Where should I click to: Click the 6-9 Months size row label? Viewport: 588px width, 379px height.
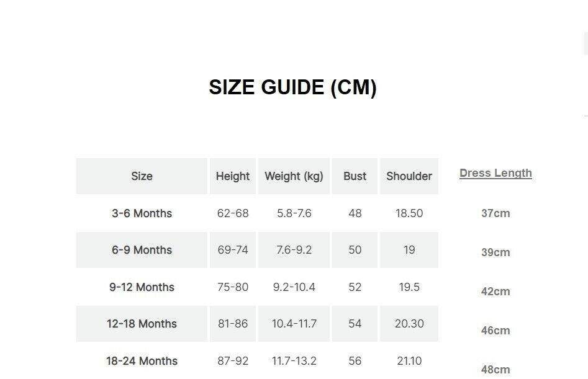pos(142,250)
